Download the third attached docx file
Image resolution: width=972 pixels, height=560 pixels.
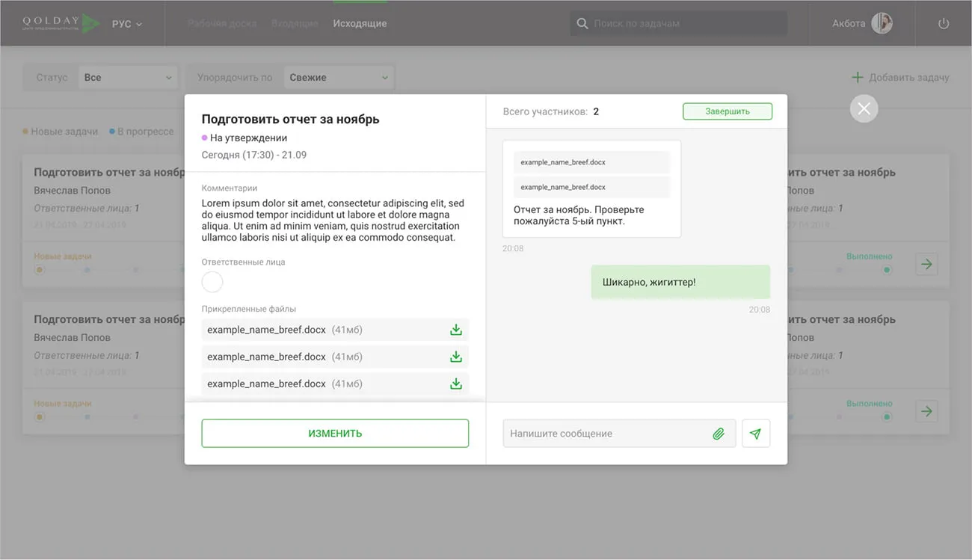click(455, 384)
